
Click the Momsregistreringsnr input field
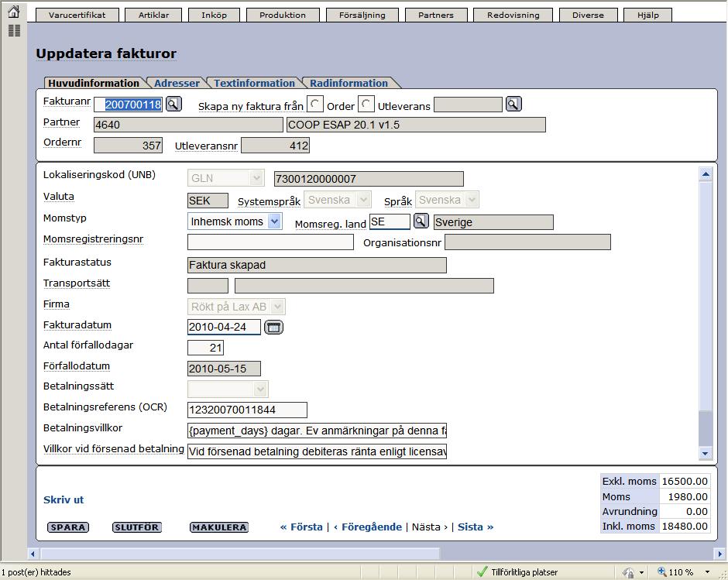pyautogui.click(x=270, y=242)
